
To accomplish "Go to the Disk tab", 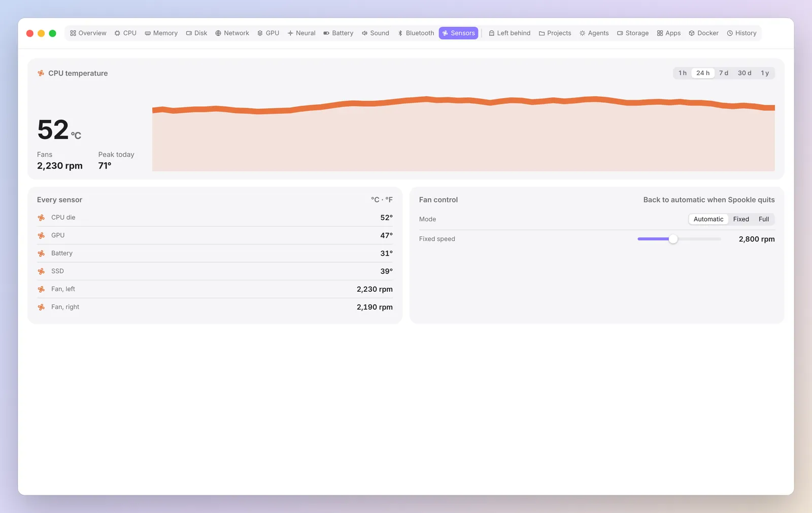I will tap(196, 33).
